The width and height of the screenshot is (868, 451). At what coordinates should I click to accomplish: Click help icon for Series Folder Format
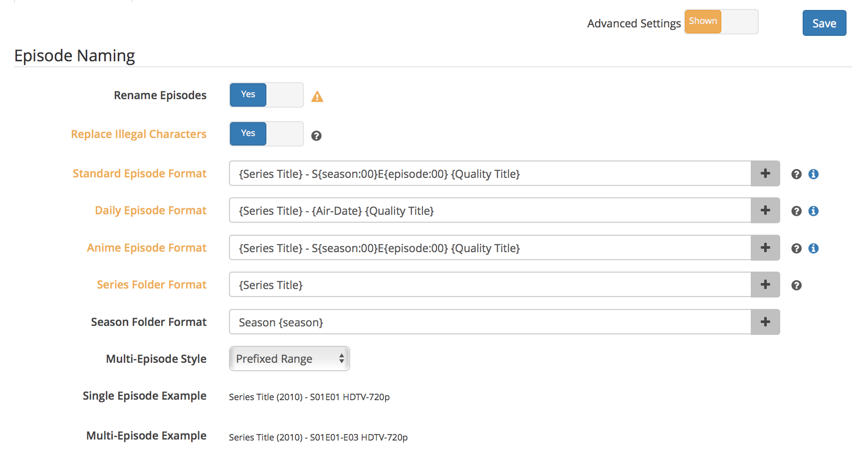pos(797,285)
